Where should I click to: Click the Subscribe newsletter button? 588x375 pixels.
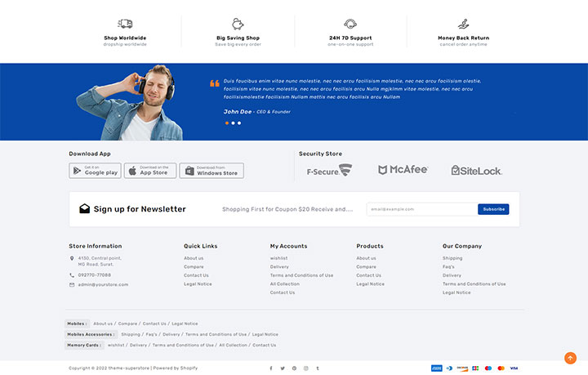pos(493,209)
